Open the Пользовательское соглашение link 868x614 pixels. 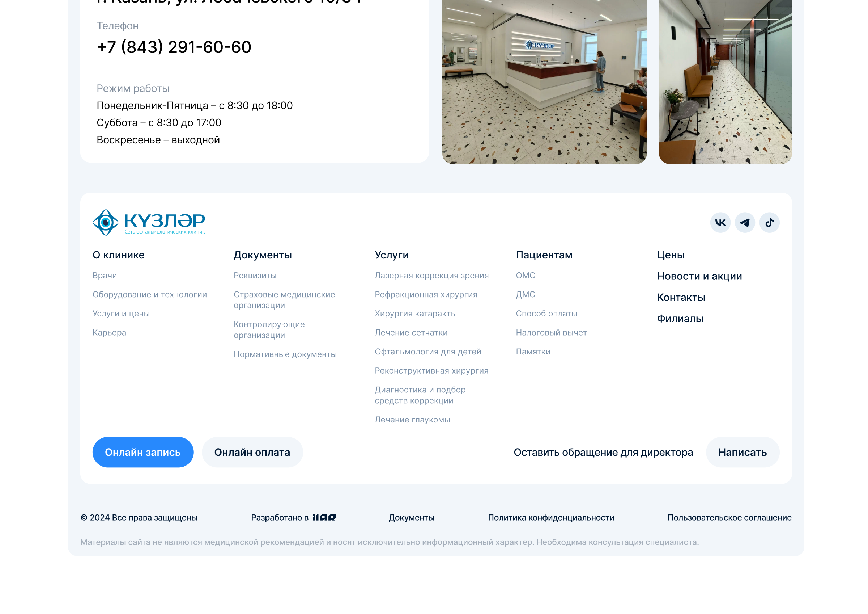tap(729, 518)
